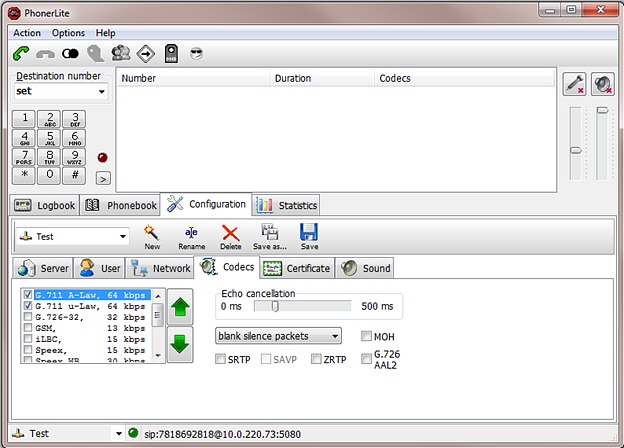The height and width of the screenshot is (448, 624).
Task: Click codec list scrollbar down arrow
Action: (158, 355)
